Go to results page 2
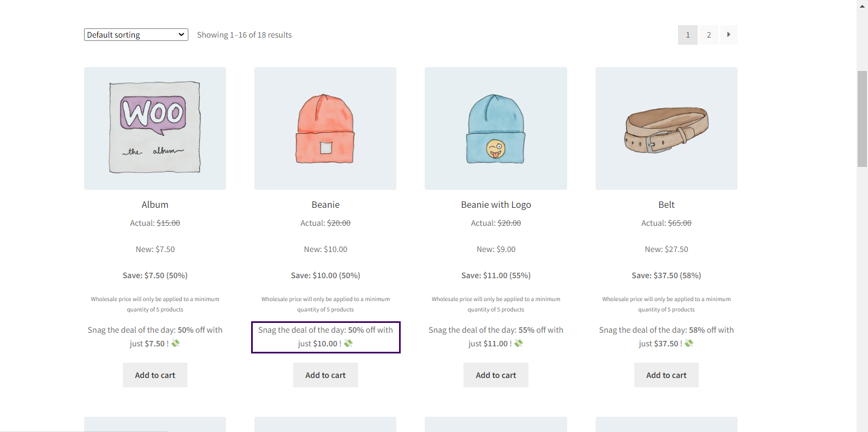This screenshot has width=868, height=432. point(709,35)
